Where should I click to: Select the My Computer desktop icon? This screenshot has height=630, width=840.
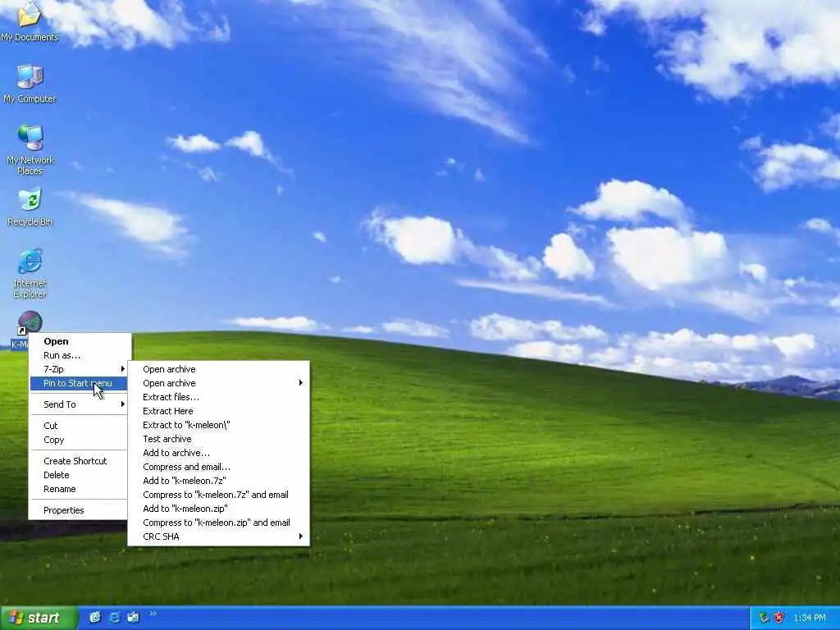[30, 84]
